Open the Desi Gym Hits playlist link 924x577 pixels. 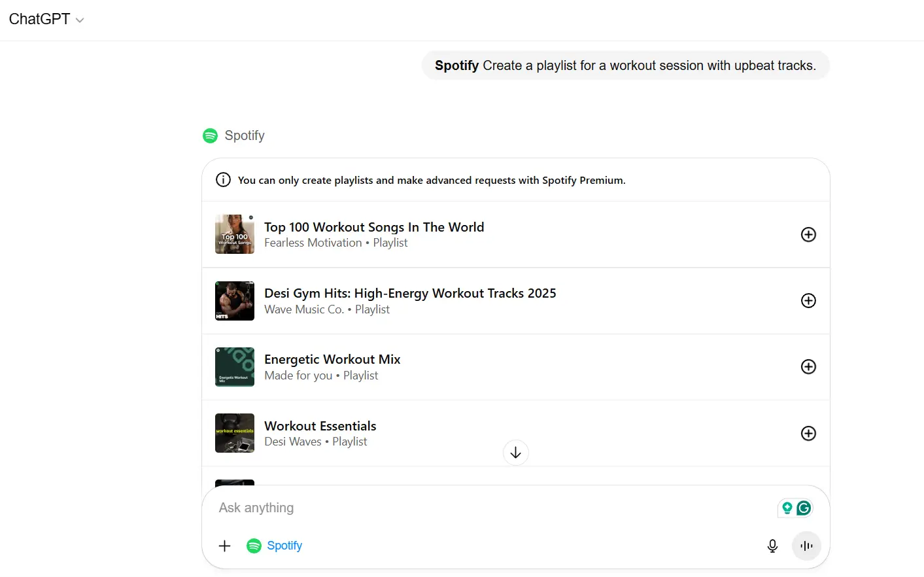[x=410, y=293]
